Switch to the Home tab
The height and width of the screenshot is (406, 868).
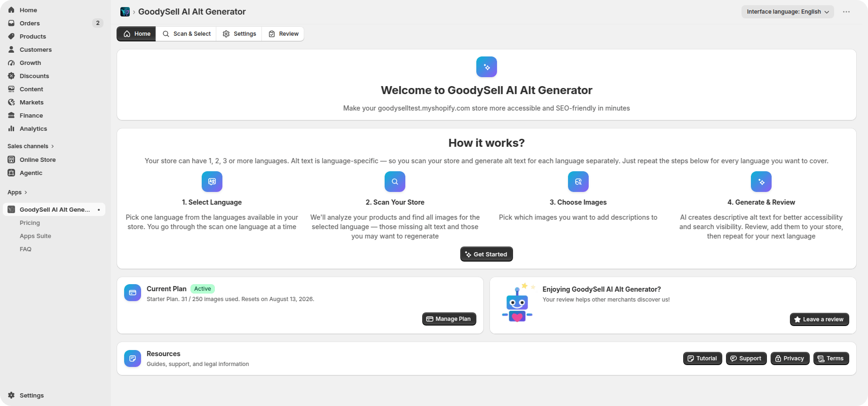point(136,34)
